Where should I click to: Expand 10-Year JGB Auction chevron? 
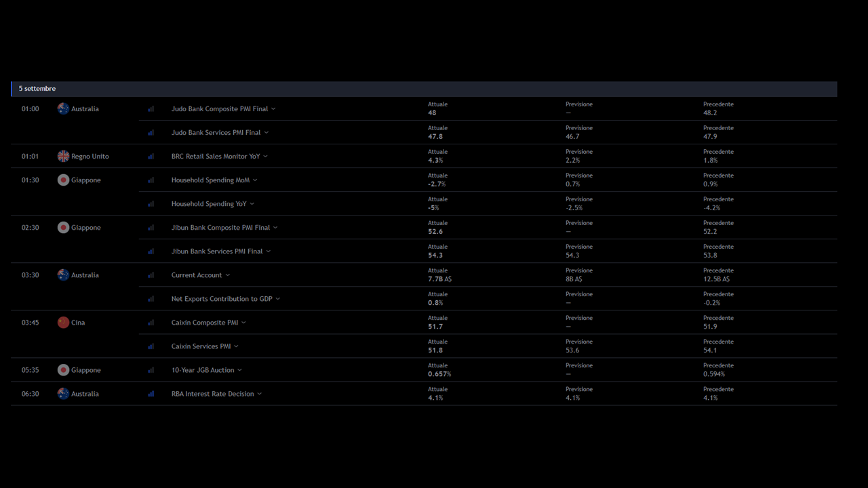point(239,370)
